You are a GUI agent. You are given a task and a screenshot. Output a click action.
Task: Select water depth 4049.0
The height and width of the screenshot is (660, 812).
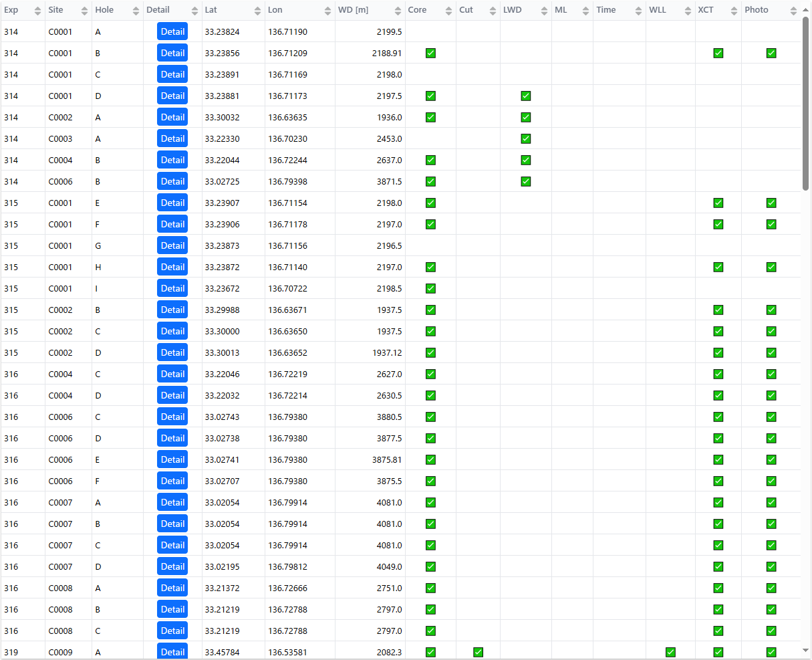(x=389, y=566)
